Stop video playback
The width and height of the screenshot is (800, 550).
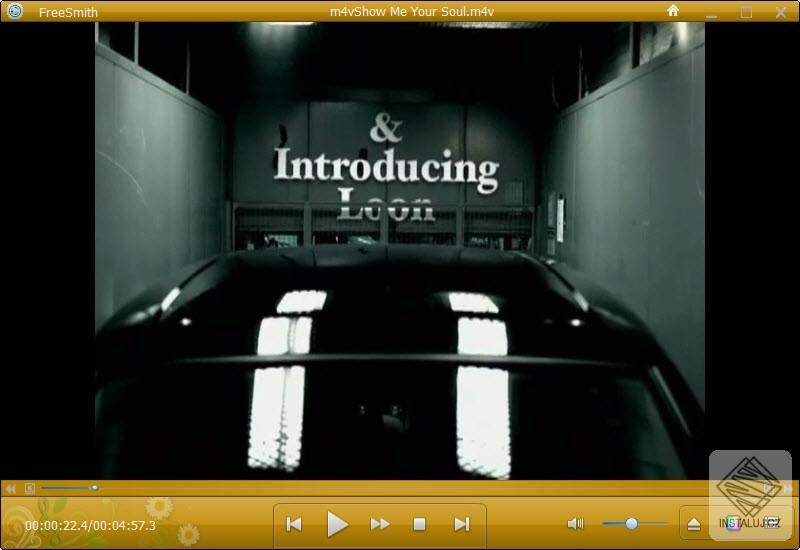[419, 524]
